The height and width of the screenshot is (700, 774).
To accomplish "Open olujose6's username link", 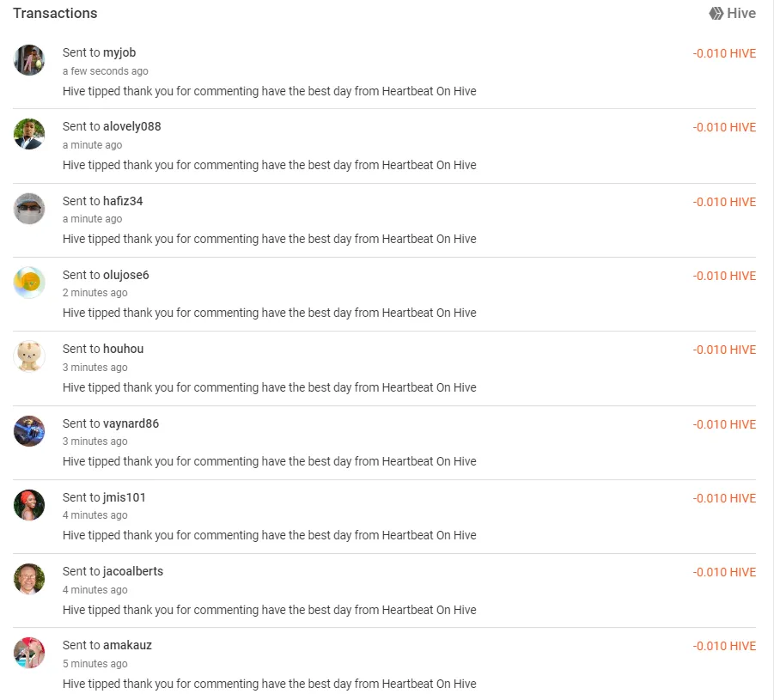I will tap(125, 275).
